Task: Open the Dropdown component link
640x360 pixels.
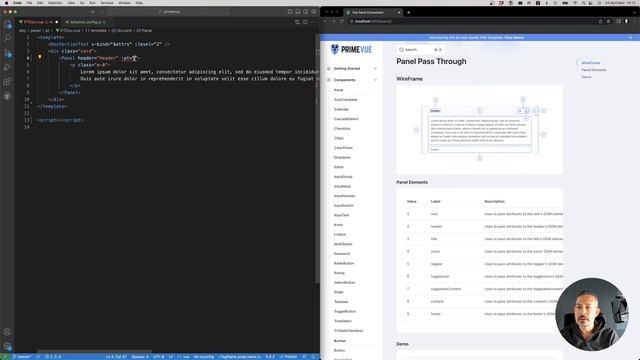Action: (342, 158)
